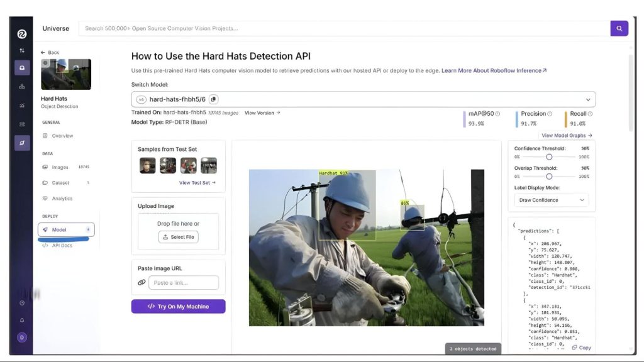Click the help icon in left rail

click(x=22, y=302)
